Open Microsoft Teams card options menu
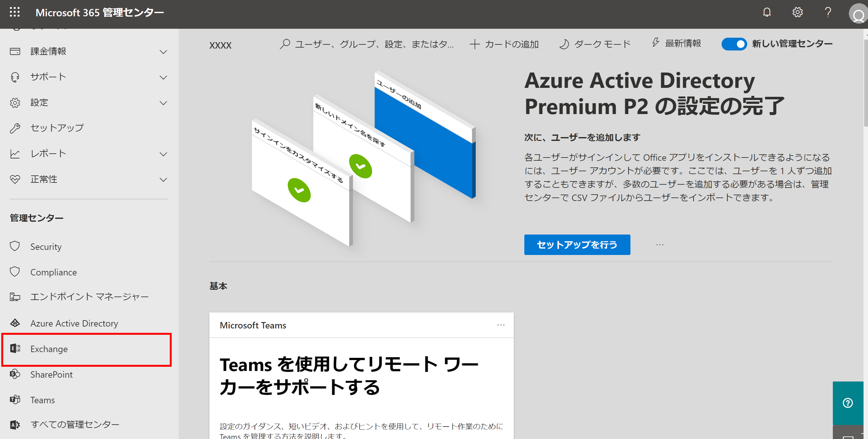Image resolution: width=868 pixels, height=439 pixels. pyautogui.click(x=501, y=325)
